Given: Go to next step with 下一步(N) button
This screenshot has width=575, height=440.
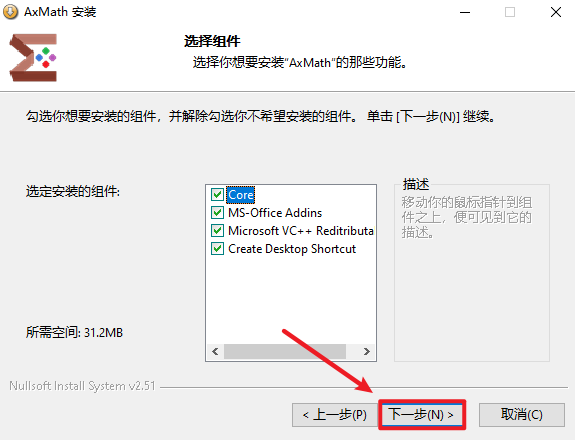Looking at the screenshot, I should [422, 415].
